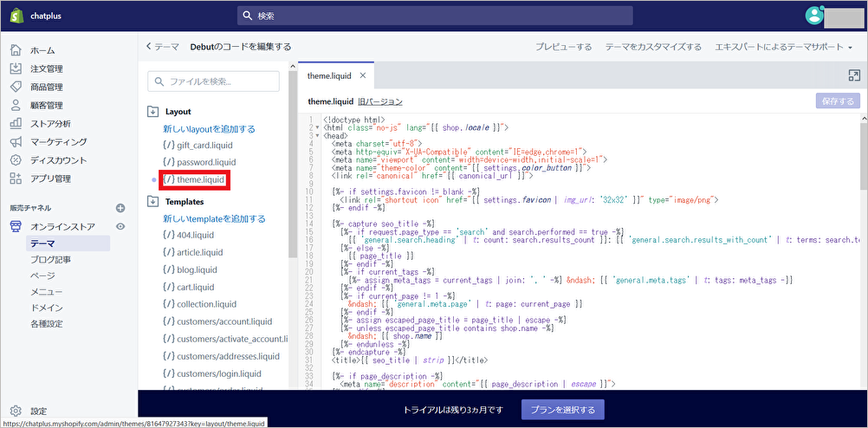Open theme.liquid in file list
Viewport: 868px width, 428px height.
(194, 180)
